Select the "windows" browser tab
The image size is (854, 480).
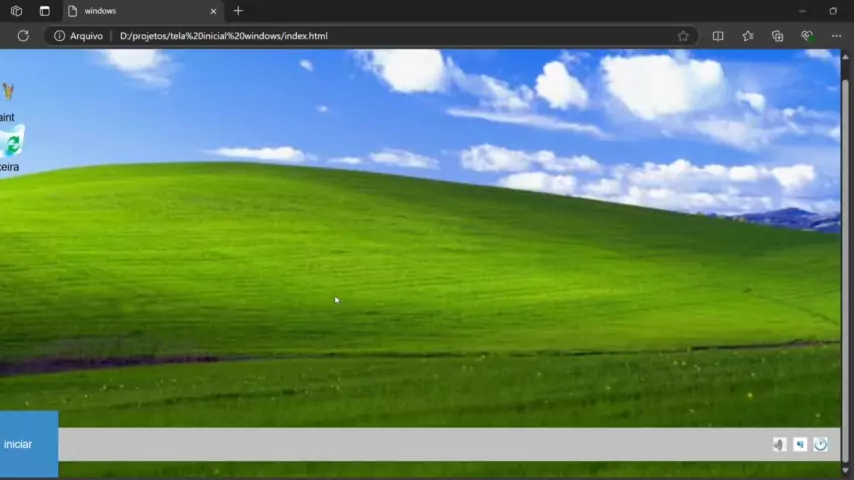[130, 11]
